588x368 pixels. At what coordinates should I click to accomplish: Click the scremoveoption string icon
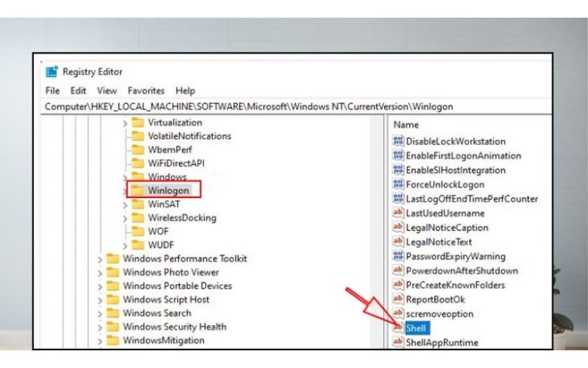(x=398, y=314)
